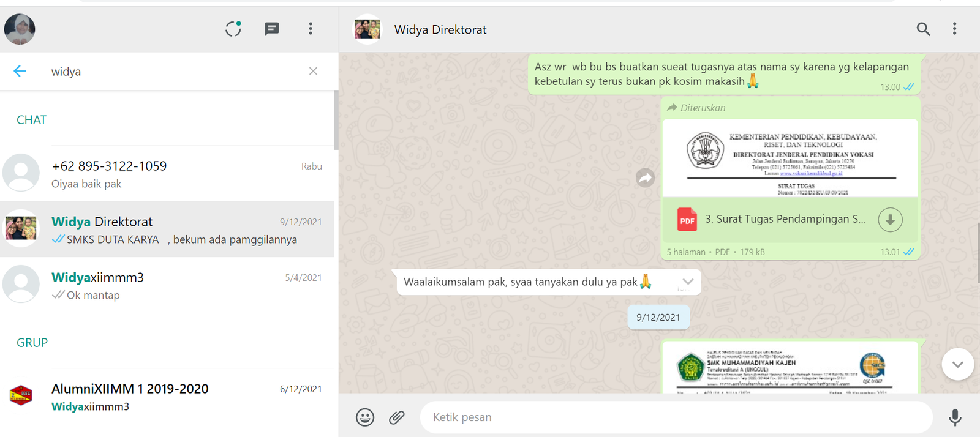Open conversation three-dot menu
Image resolution: width=980 pixels, height=437 pixels.
pos(954,29)
